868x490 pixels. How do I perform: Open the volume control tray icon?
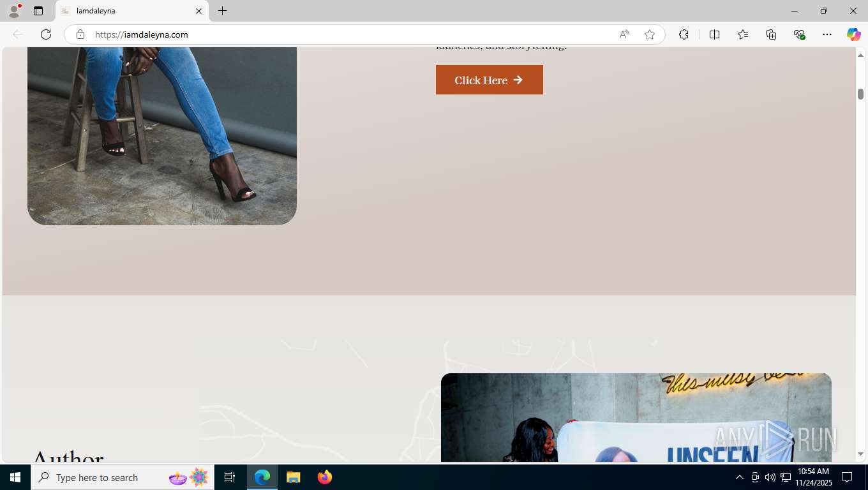tap(770, 477)
